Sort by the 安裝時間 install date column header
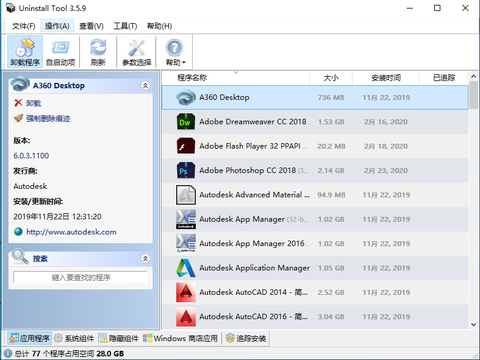 click(x=386, y=78)
